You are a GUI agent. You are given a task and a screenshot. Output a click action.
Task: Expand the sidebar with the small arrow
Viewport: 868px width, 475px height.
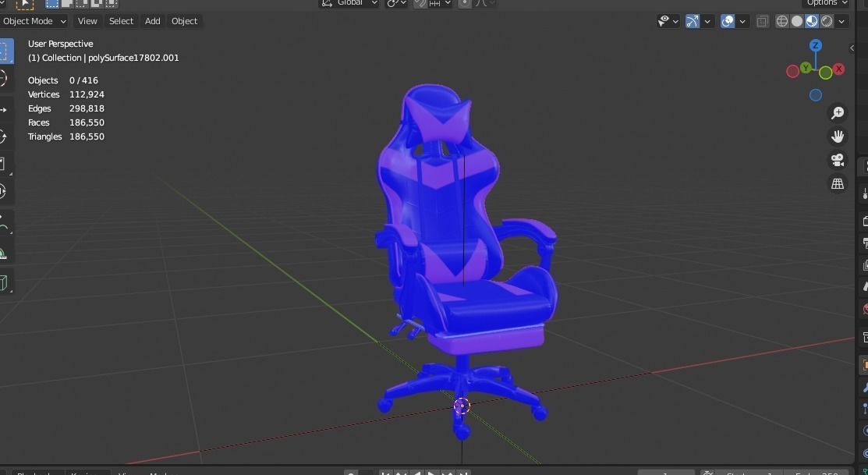(x=852, y=48)
